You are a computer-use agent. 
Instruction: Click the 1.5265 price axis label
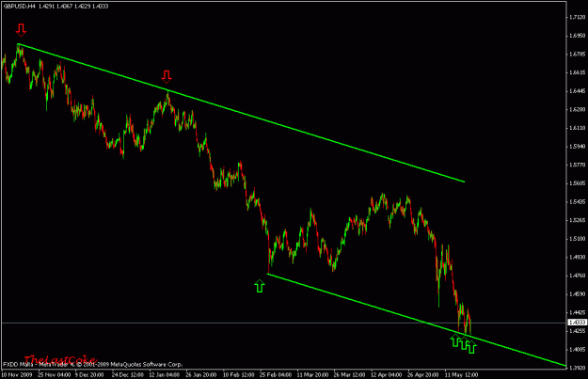577,220
